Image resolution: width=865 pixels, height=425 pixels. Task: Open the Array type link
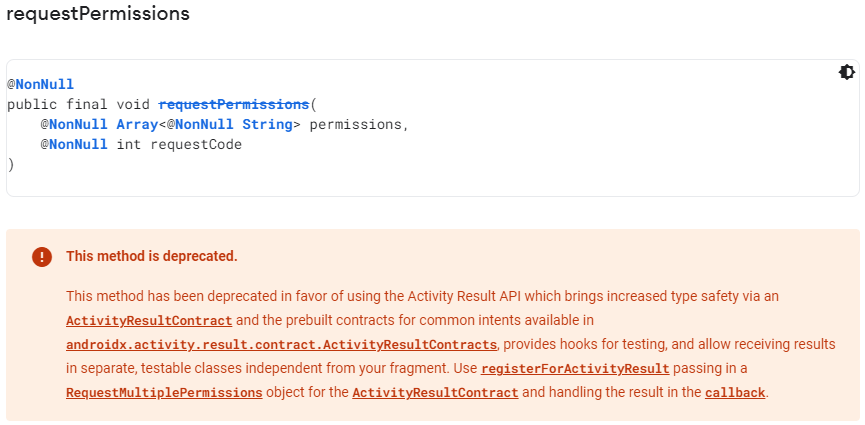click(136, 124)
